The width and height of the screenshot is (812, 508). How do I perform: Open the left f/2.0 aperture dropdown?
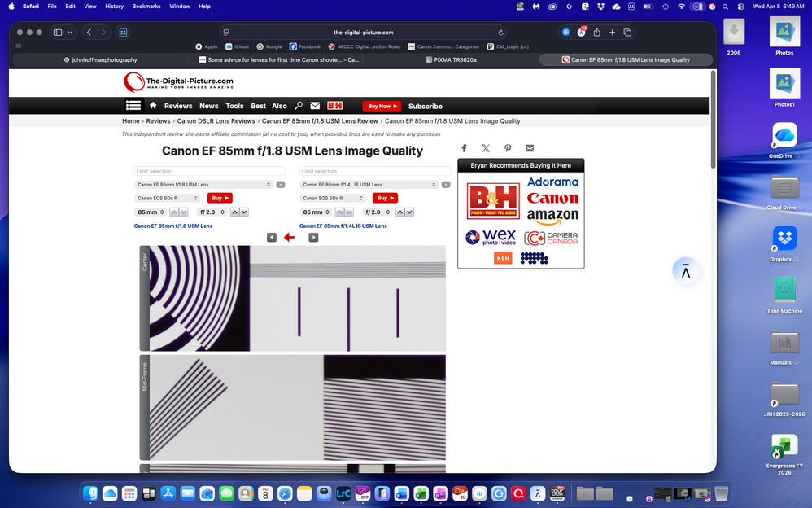click(212, 212)
